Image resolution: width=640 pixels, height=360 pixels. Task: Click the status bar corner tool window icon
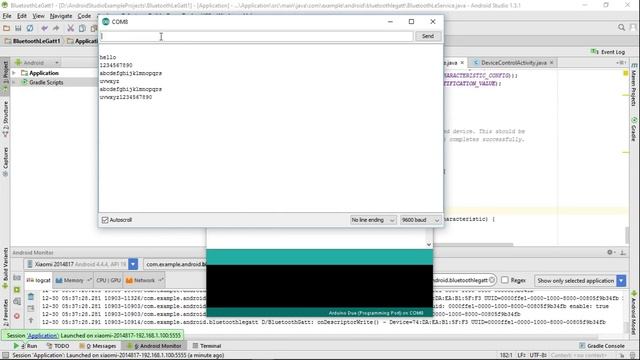point(5,356)
